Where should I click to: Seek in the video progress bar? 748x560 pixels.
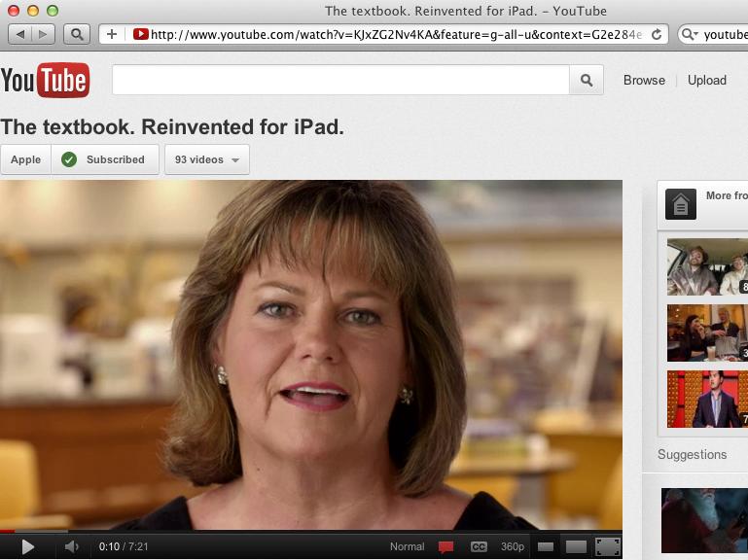(311, 531)
